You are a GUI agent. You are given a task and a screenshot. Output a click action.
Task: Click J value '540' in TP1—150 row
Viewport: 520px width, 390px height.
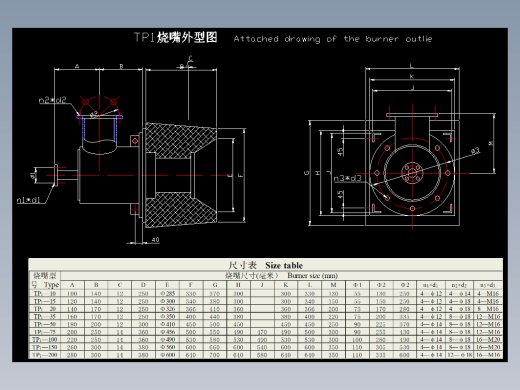point(262,347)
